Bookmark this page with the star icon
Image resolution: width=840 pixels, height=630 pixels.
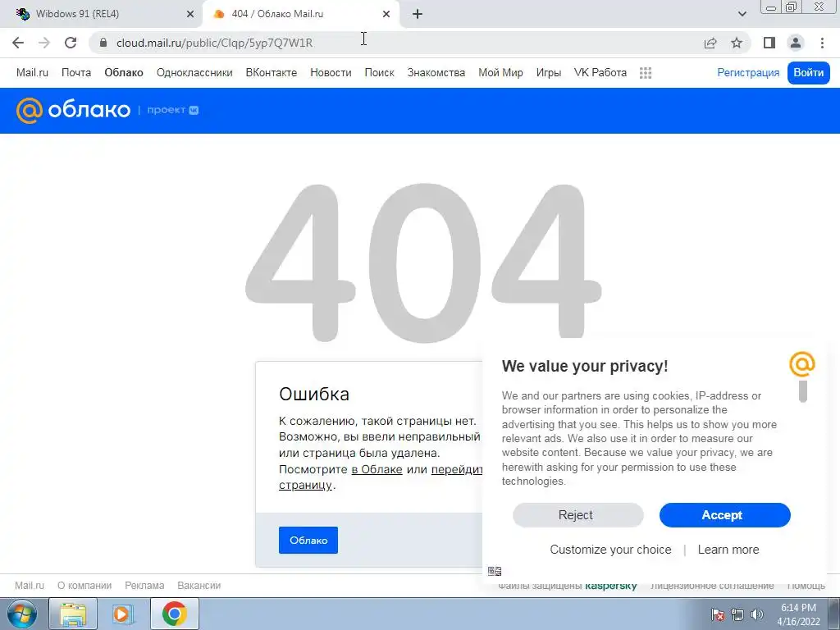[x=737, y=43]
